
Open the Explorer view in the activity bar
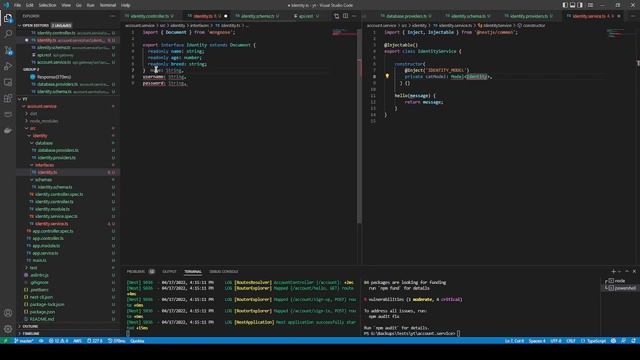[x=8, y=18]
